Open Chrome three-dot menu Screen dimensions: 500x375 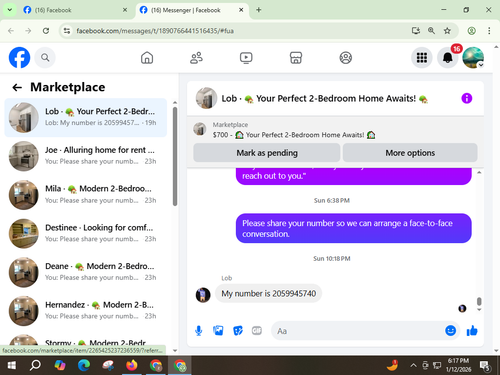489,31
